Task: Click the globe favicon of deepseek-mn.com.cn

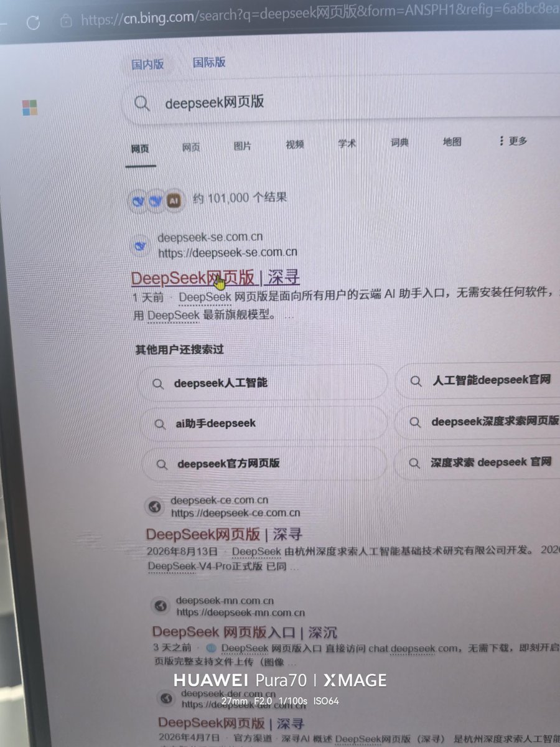Action: 161,606
